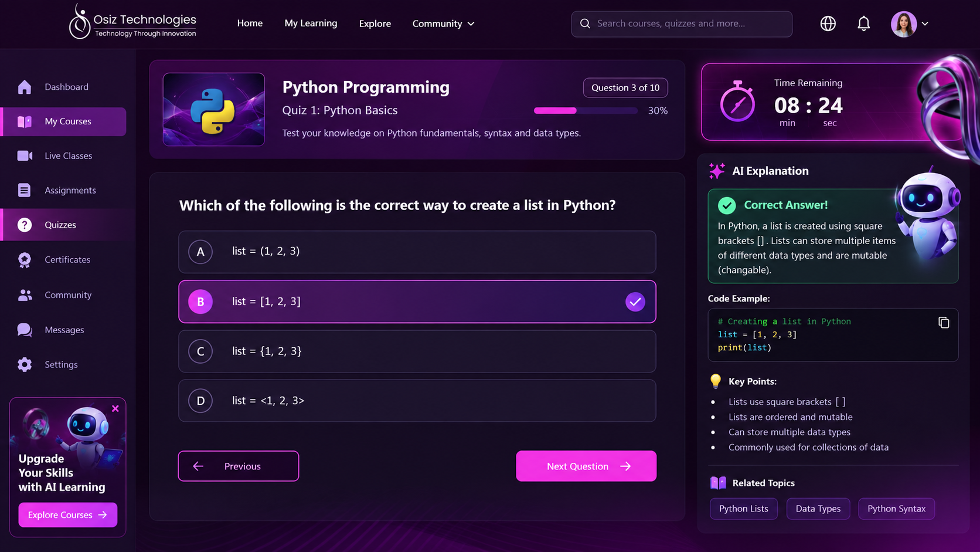Go to My Learning in top navigation
Screen dimensions: 980x552
click(x=311, y=23)
